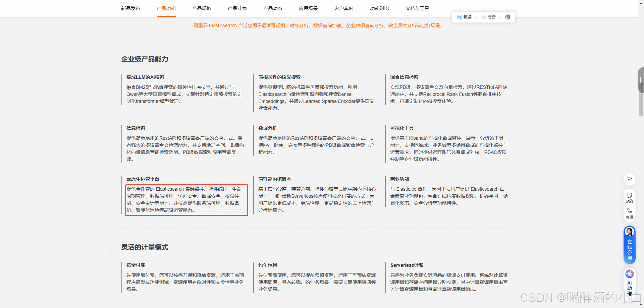Click the 混合信息检索 heading
Image resolution: width=644 pixels, height=308 pixels.
coord(404,77)
